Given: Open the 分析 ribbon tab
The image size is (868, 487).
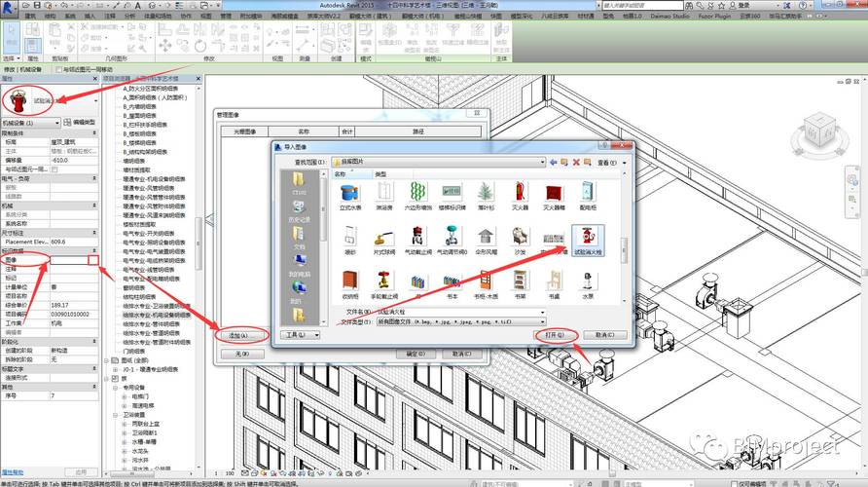Looking at the screenshot, I should pos(129,16).
